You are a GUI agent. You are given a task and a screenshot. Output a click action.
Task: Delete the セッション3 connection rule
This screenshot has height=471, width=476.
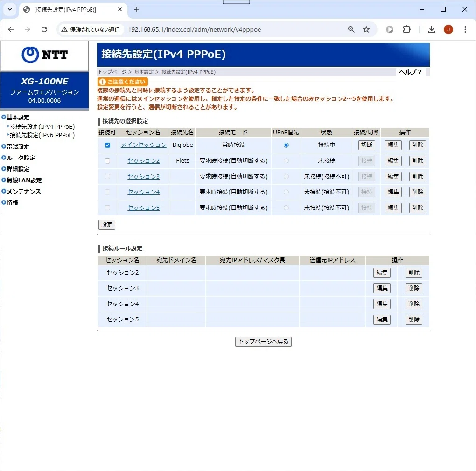pos(414,288)
